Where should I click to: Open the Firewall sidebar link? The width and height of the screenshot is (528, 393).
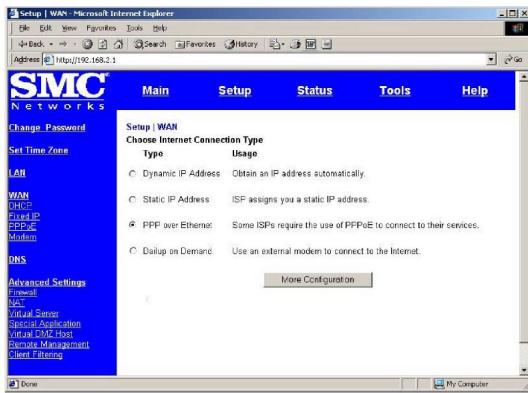[x=23, y=292]
